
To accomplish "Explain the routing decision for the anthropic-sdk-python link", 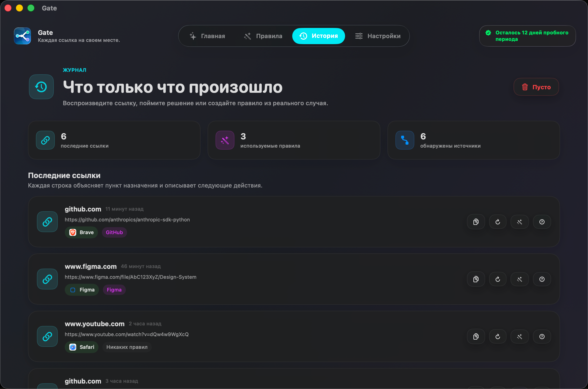I will (x=542, y=222).
